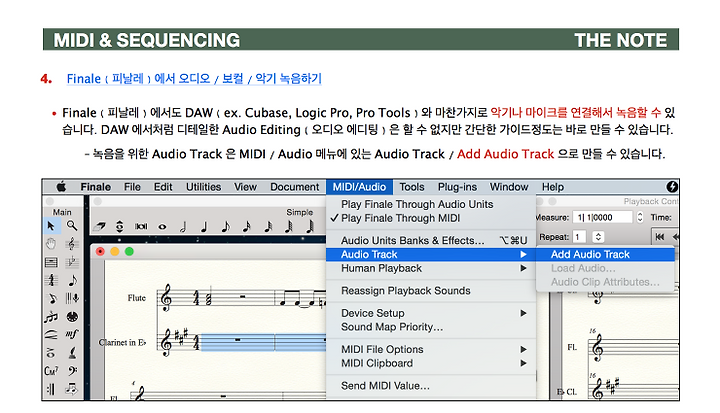Viewport: 720px width, 413px height.
Task: Select the Smart Shape slur tool
Action: 51,334
